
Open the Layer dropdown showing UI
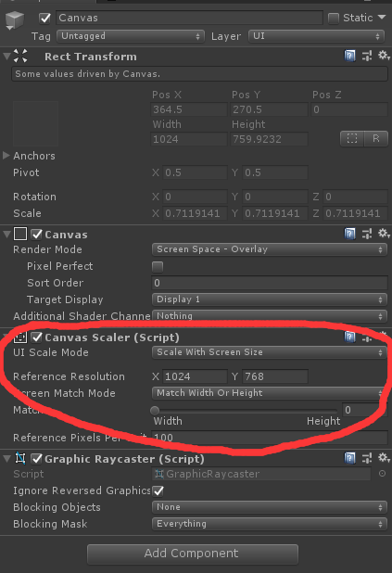(316, 36)
